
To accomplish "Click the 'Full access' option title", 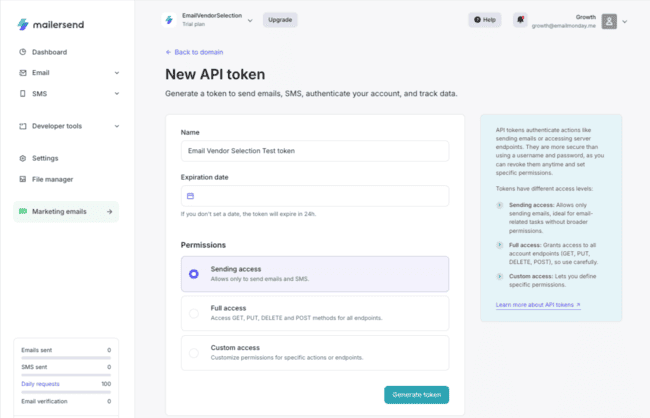I will pos(228,308).
